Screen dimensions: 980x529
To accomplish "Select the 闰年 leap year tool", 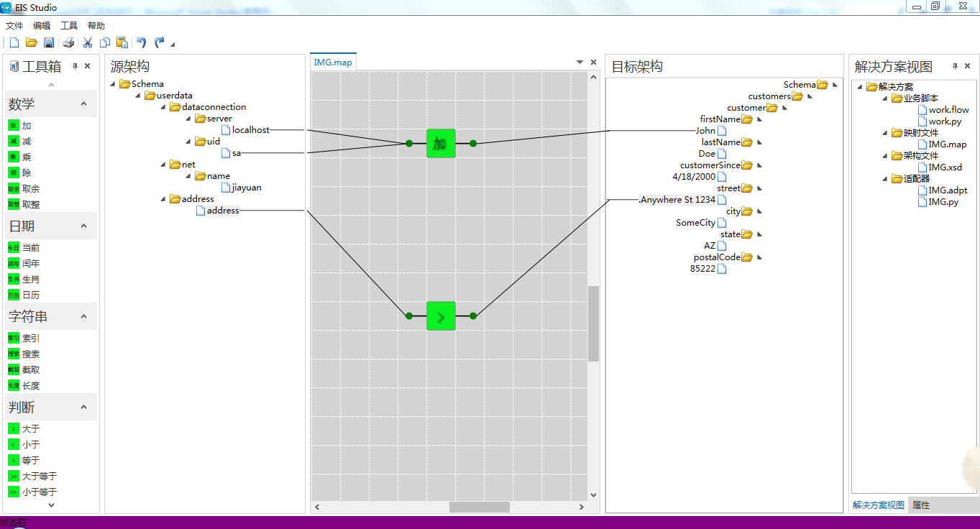I will 24,264.
